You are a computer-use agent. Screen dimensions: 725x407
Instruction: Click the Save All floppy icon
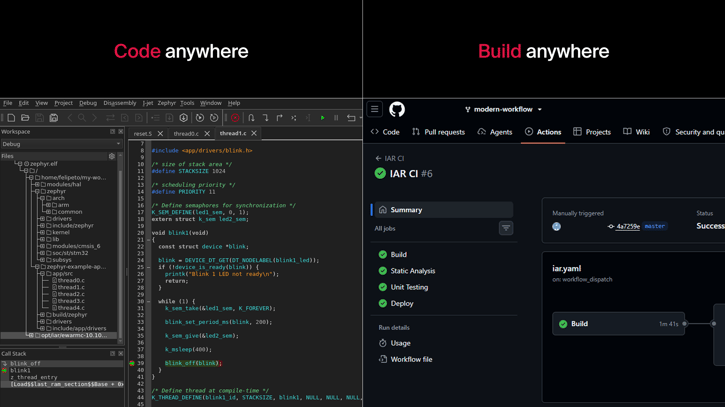pos(54,118)
